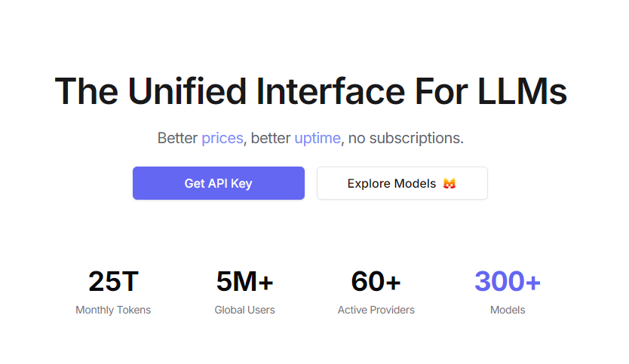The image size is (629, 364).
Task: Click the Get API Key button
Action: coord(218,183)
